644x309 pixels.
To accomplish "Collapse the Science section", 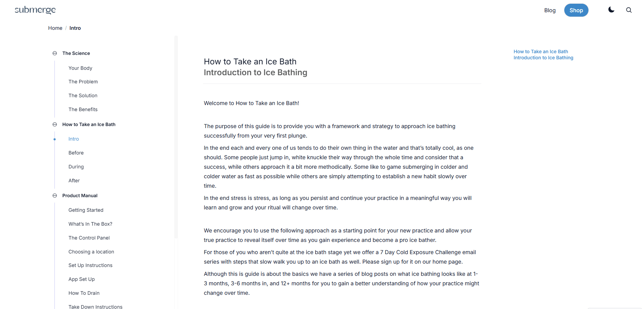I will [x=55, y=53].
